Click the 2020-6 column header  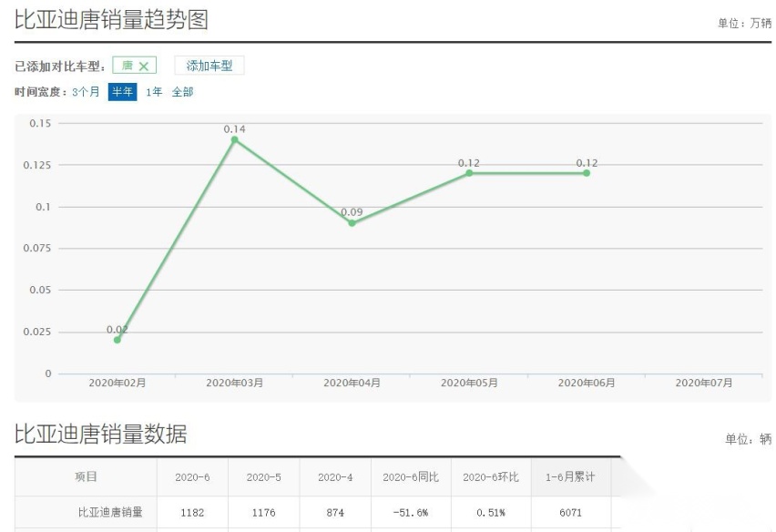coord(192,477)
